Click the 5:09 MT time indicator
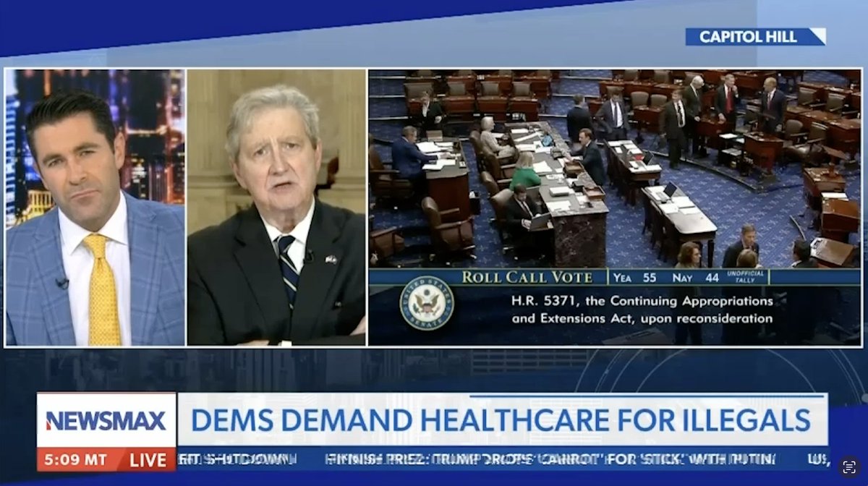 (x=76, y=459)
